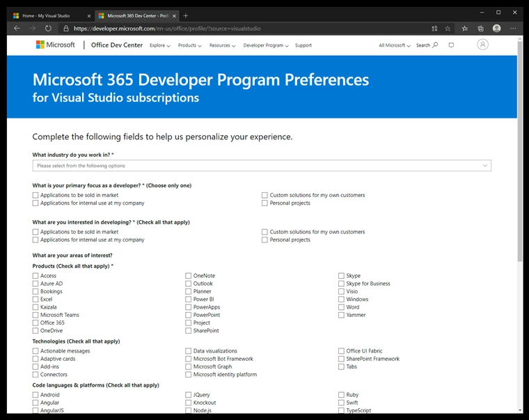
Task: Check the Connectors technology checkbox
Action: click(x=35, y=375)
